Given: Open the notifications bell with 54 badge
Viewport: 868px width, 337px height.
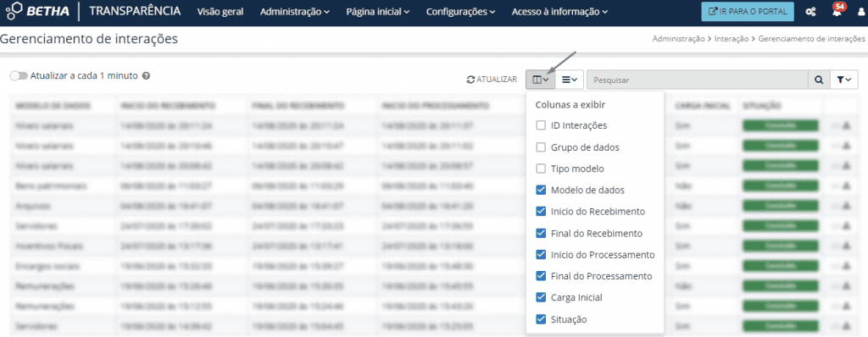Looking at the screenshot, I should point(837,10).
